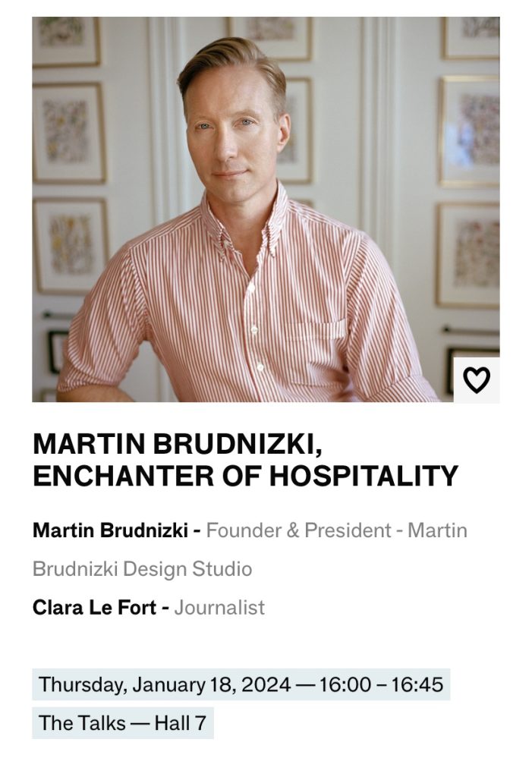The height and width of the screenshot is (777, 532).
Task: Open The Talks location tag
Action: [x=82, y=723]
